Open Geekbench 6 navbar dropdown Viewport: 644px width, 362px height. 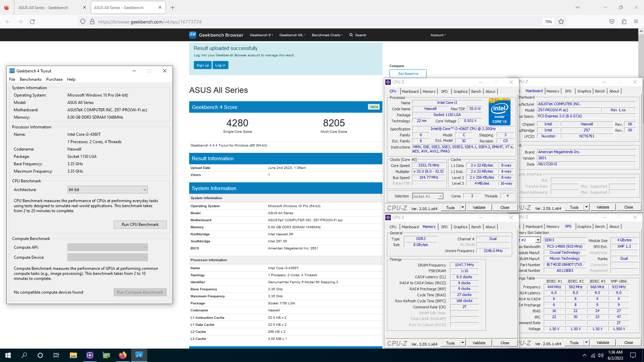click(x=261, y=35)
